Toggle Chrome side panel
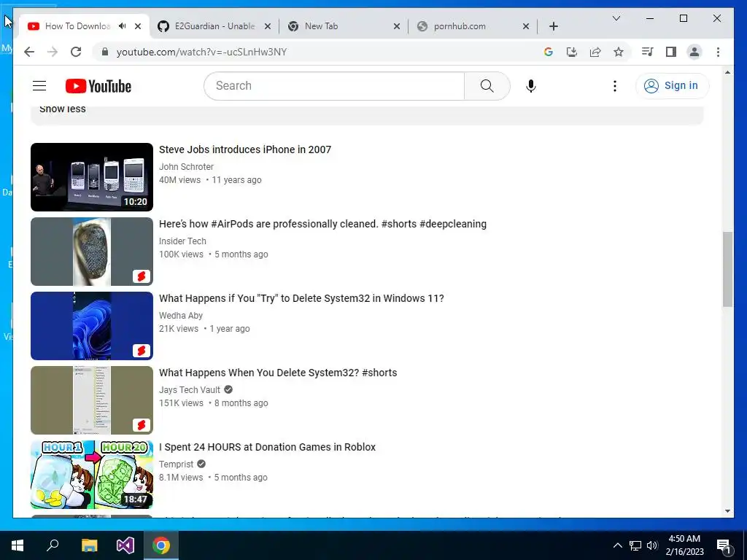Viewport: 747px width, 560px height. point(671,52)
